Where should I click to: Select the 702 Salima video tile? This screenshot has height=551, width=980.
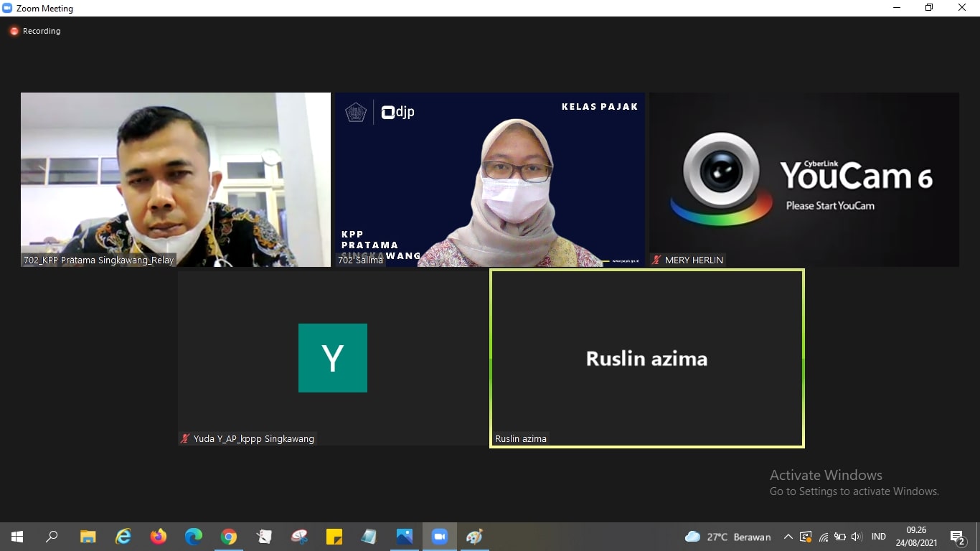[489, 179]
